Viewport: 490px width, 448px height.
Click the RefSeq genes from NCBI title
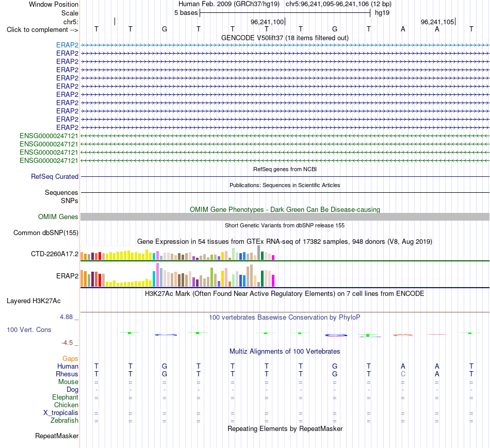click(285, 169)
